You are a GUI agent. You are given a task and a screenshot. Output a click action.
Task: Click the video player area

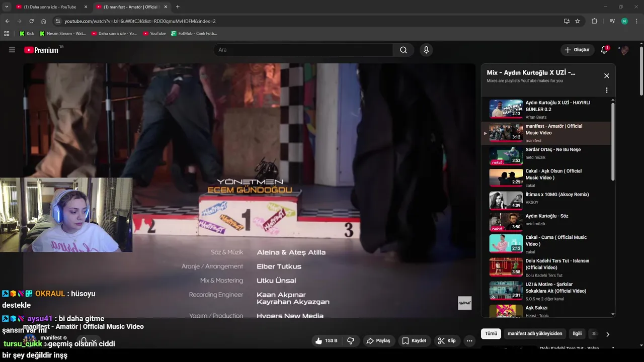[x=249, y=191]
